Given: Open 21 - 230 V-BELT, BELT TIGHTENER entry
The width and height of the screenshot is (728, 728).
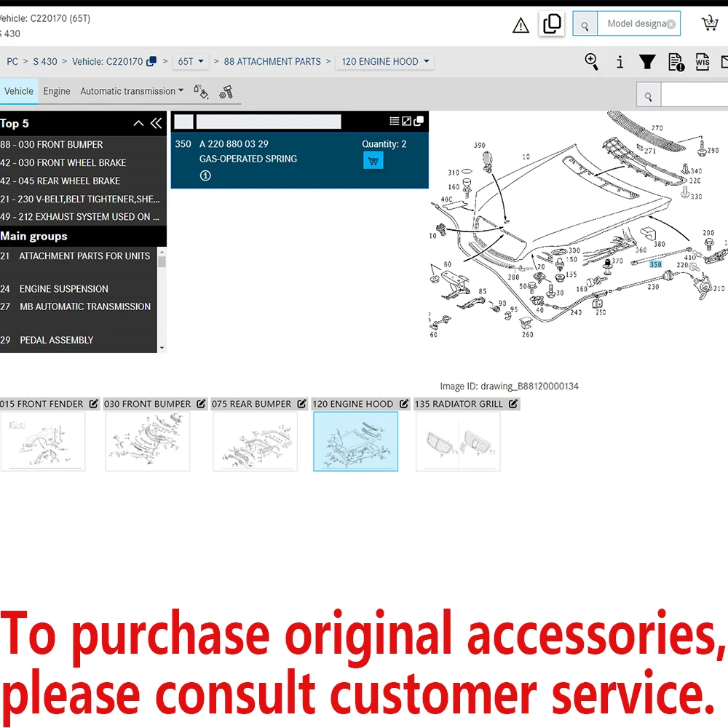Looking at the screenshot, I should coord(79,199).
